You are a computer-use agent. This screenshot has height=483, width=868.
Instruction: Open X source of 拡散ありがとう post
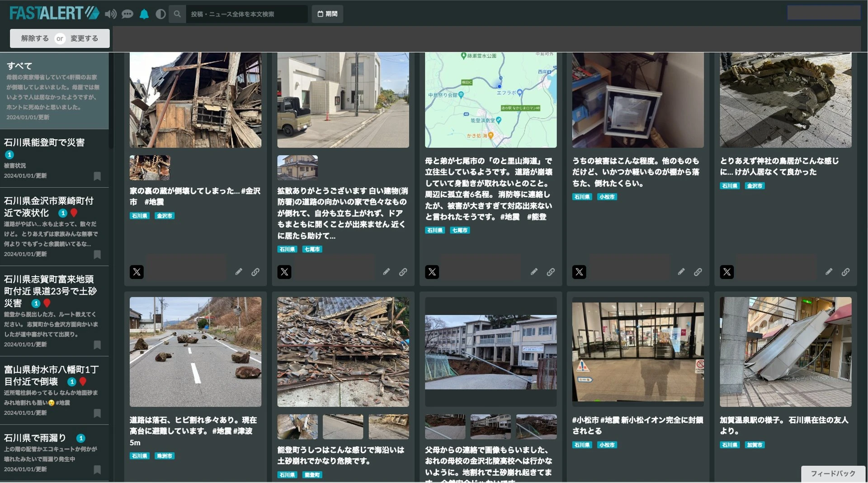(284, 272)
